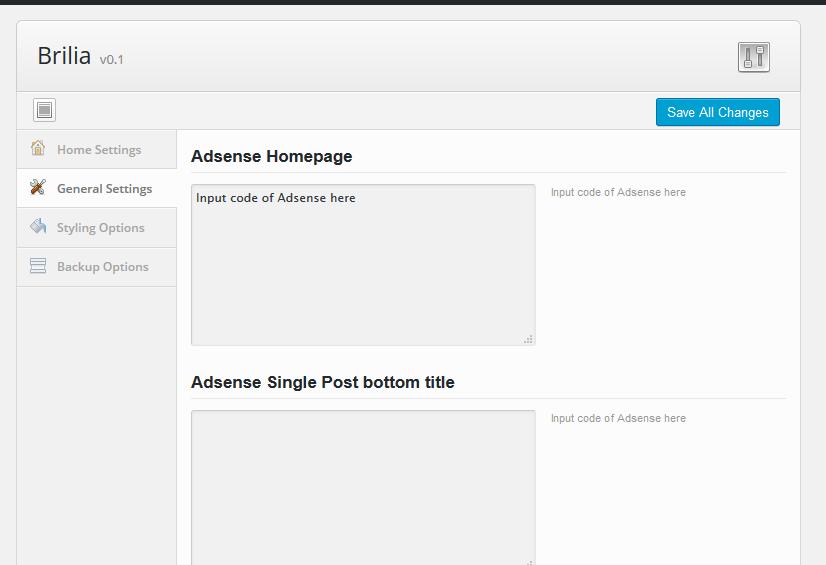Click the tools icon beside General Settings
The image size is (826, 565).
38,188
